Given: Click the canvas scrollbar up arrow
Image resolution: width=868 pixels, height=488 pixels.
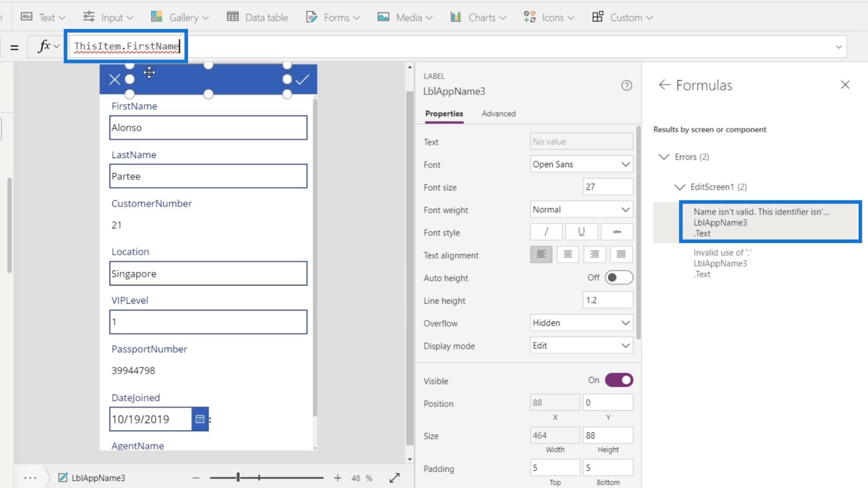Looking at the screenshot, I should (410, 68).
